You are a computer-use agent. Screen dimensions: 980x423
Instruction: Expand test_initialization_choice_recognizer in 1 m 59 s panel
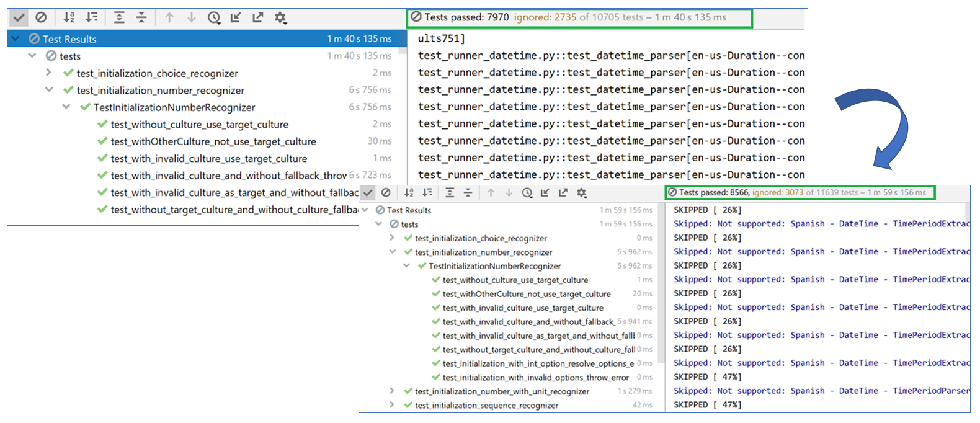(392, 238)
